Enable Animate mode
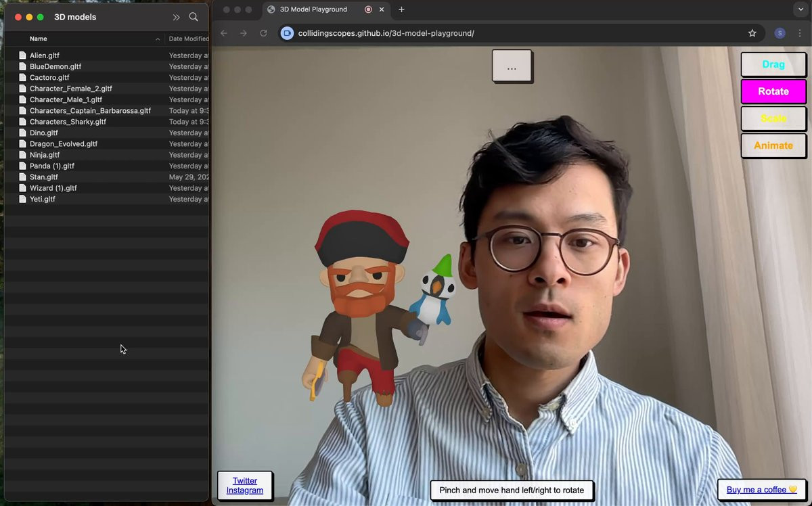This screenshot has width=812, height=506. click(773, 145)
